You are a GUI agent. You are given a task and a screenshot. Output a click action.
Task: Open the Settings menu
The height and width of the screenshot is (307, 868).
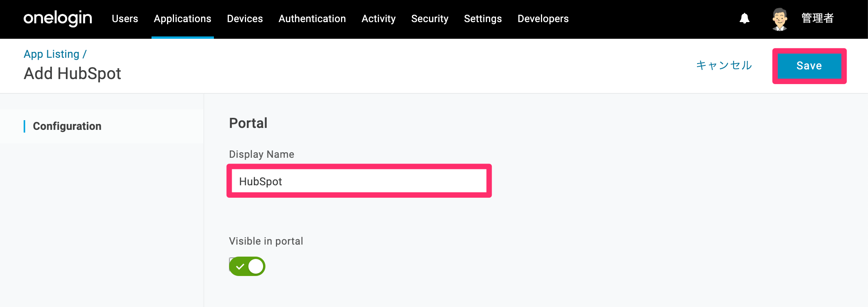(x=483, y=19)
